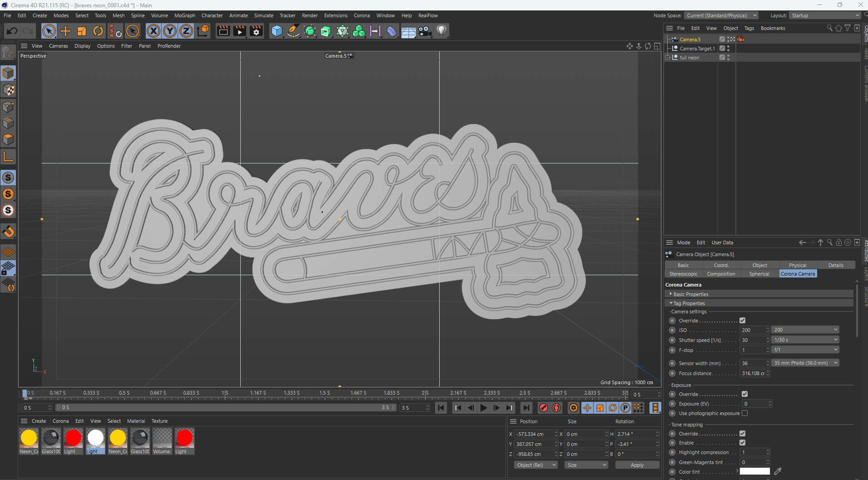868x480 pixels.
Task: Open Object (Rel) coordinate dropdown
Action: click(x=536, y=465)
